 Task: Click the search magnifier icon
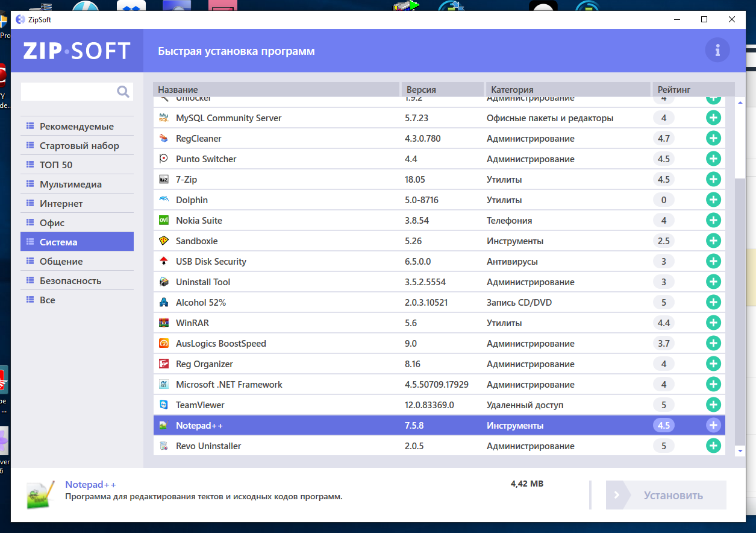point(123,92)
